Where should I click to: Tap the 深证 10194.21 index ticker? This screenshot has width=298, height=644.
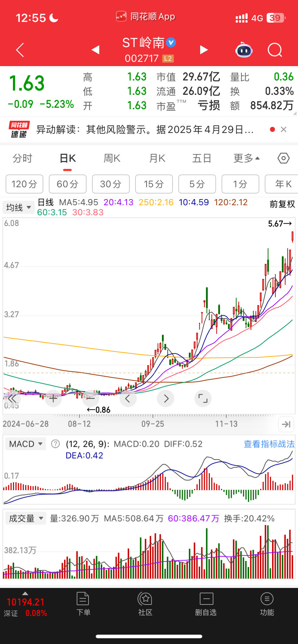[x=26, y=607]
